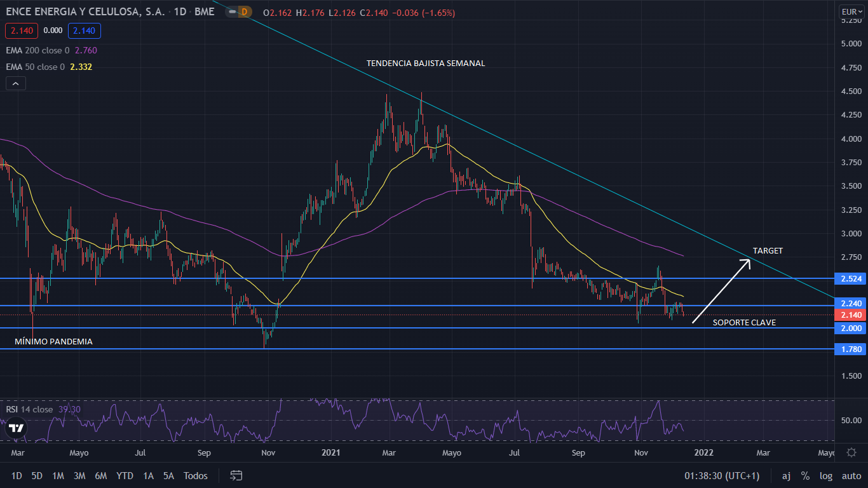The width and height of the screenshot is (868, 488).
Task: Toggle the percent scale option
Action: (x=805, y=475)
